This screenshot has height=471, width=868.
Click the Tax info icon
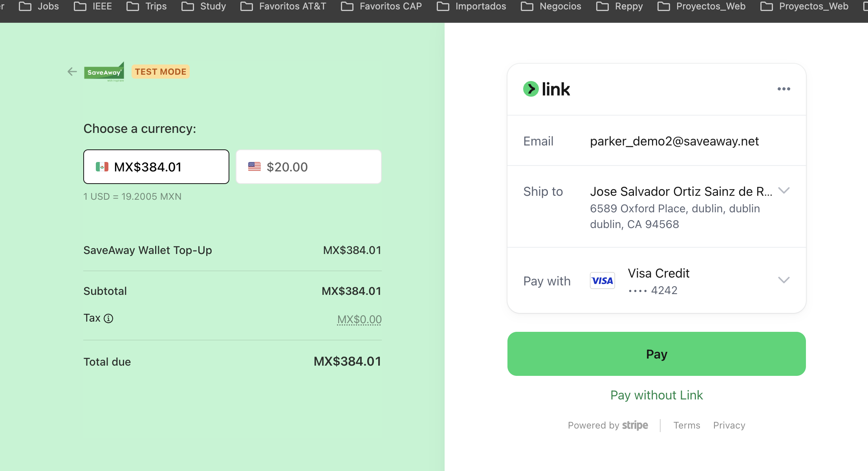coord(108,318)
